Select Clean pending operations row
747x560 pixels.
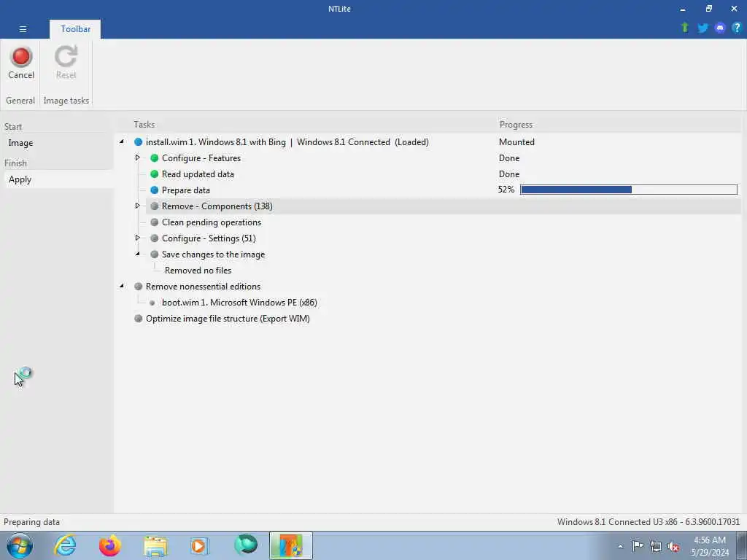[x=212, y=222]
